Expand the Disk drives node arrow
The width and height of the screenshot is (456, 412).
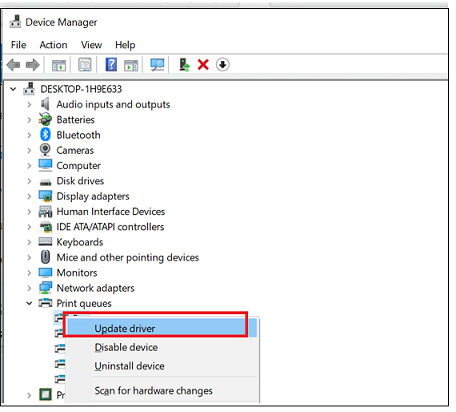coord(29,181)
